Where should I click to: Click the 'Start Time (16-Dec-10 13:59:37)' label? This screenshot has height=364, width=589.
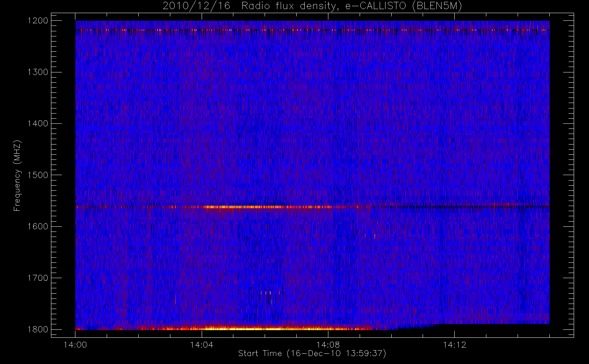(x=312, y=353)
